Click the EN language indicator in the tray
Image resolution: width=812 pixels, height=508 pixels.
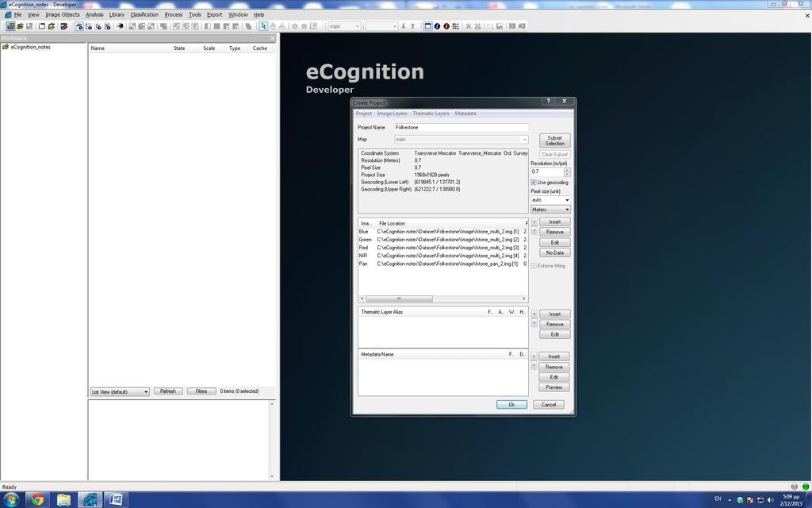(718, 498)
